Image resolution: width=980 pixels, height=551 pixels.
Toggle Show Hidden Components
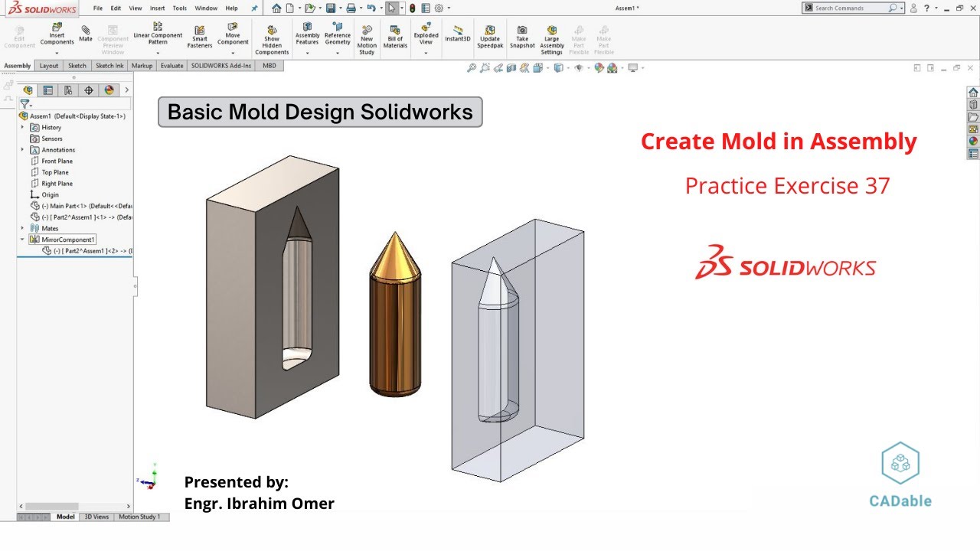point(272,34)
